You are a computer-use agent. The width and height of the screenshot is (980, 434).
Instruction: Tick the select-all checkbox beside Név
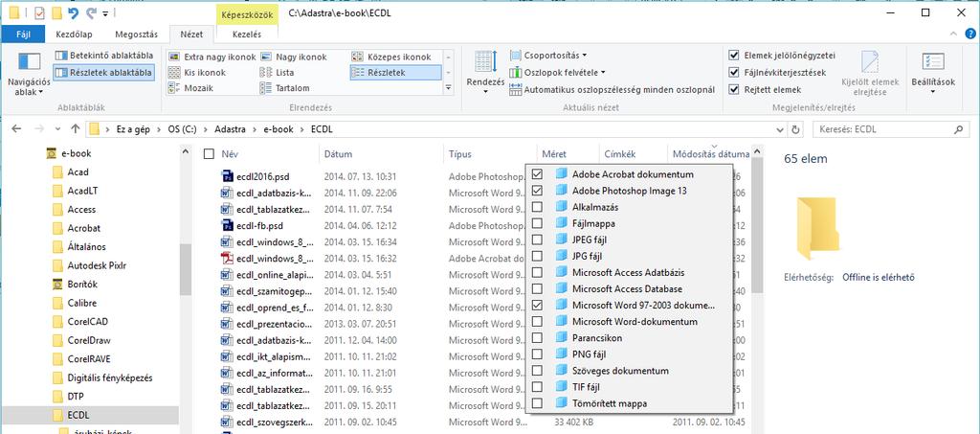click(x=210, y=154)
